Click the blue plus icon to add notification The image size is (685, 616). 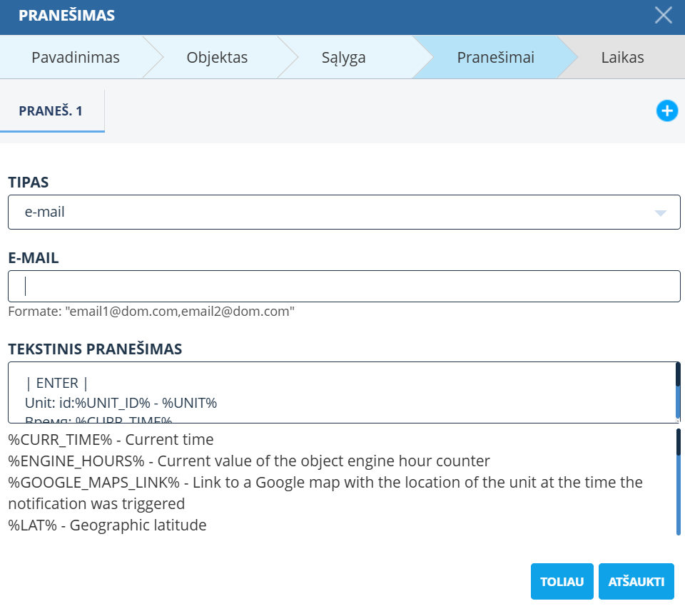666,111
